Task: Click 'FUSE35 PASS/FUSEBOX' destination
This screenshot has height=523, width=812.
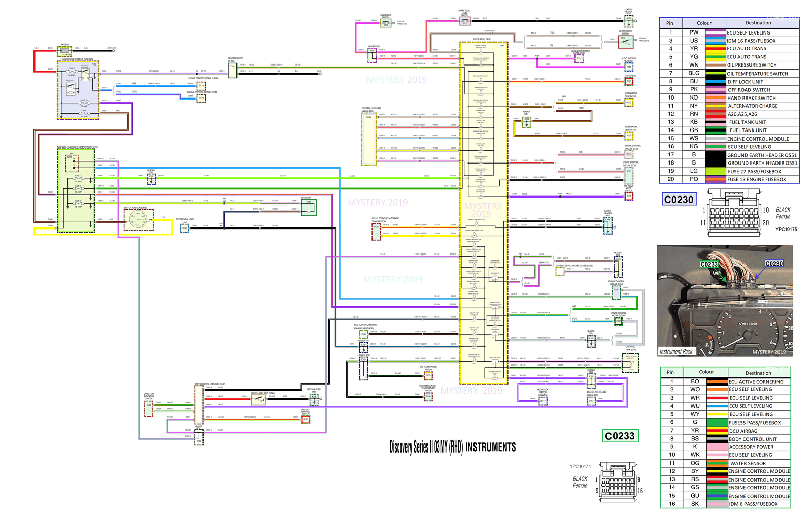Action: tap(755, 423)
